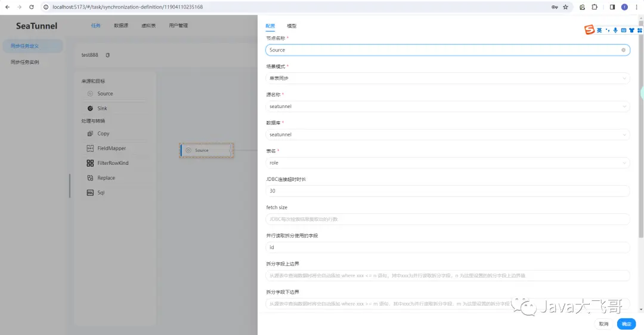Click the SeaTunnel logo

pyautogui.click(x=36, y=26)
